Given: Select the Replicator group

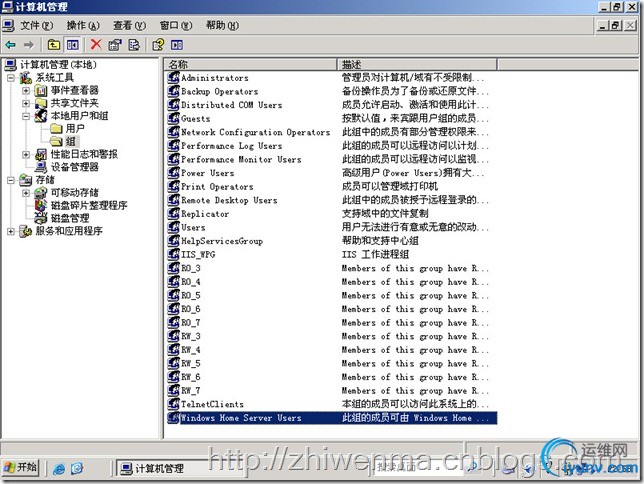Looking at the screenshot, I should (x=205, y=214).
